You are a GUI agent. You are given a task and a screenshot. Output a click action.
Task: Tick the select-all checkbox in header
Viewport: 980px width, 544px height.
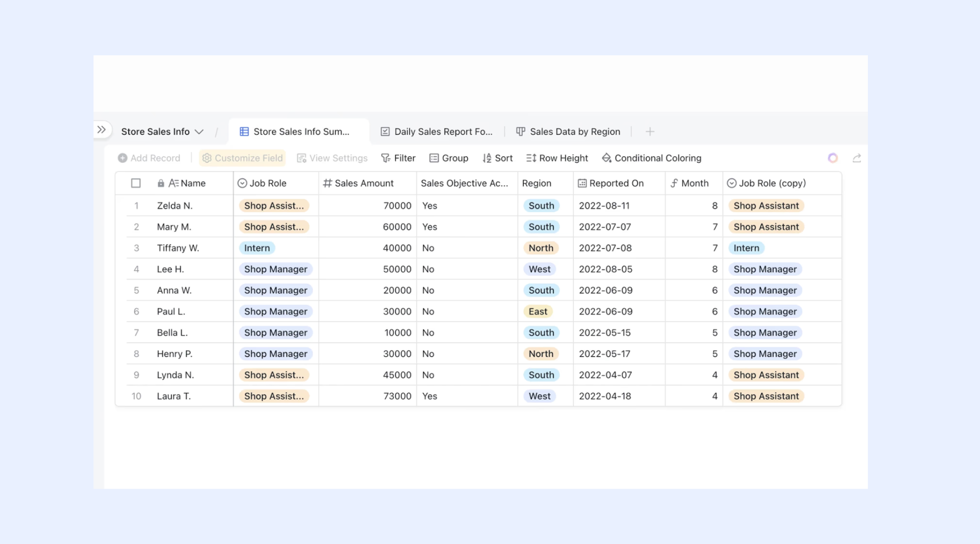click(136, 183)
